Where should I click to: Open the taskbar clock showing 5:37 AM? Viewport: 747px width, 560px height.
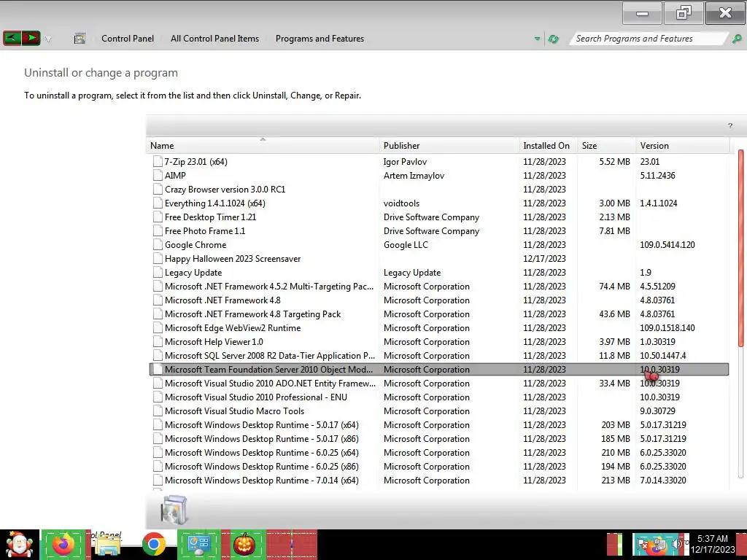(713, 544)
